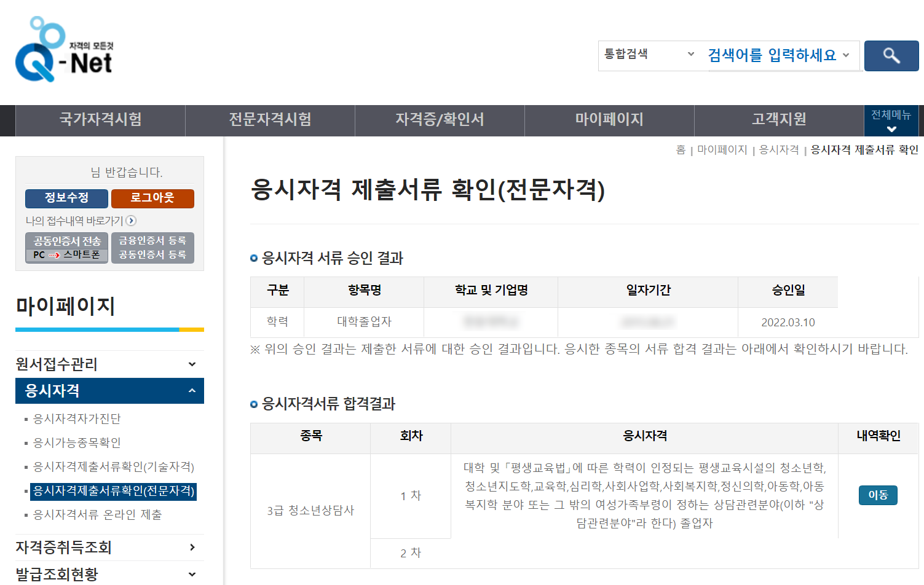Open the search field suggestion arrow
Viewport: 924px width, 585px height.
[846, 55]
